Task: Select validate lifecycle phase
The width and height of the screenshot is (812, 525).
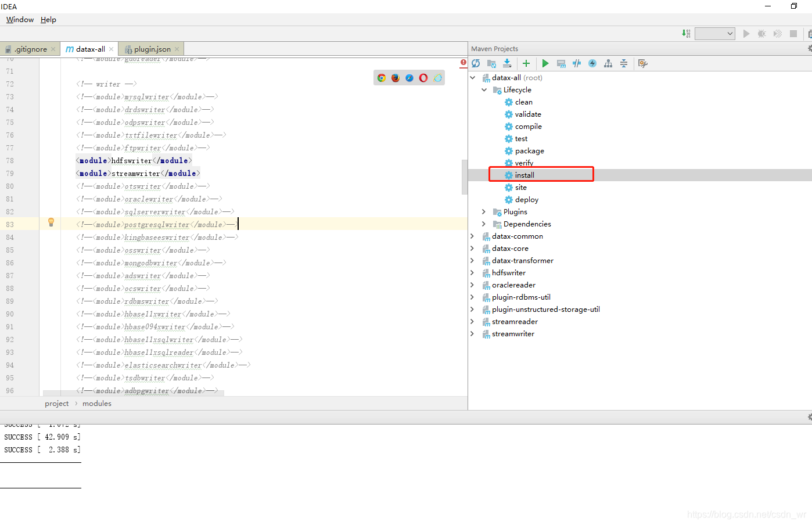Action: click(x=523, y=114)
